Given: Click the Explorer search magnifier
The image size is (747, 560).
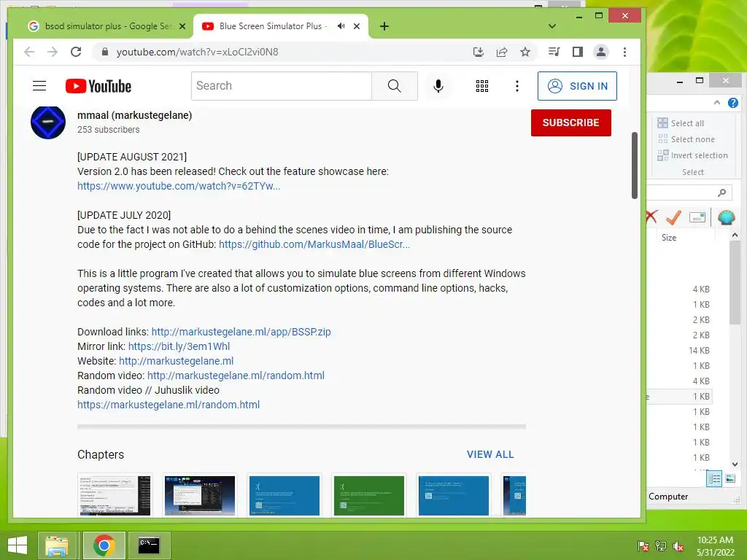Looking at the screenshot, I should coord(721,192).
